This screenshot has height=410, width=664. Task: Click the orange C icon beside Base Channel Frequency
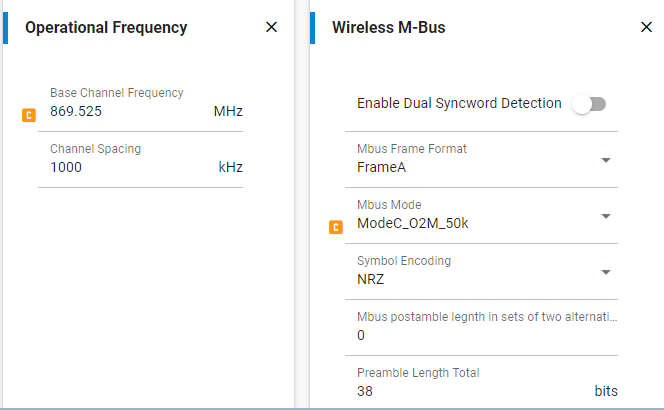(29, 116)
